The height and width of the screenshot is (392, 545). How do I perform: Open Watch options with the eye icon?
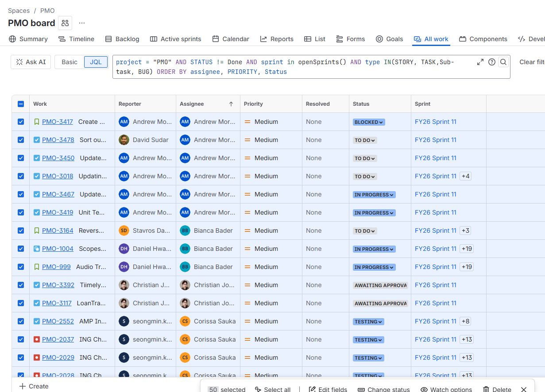(x=446, y=389)
